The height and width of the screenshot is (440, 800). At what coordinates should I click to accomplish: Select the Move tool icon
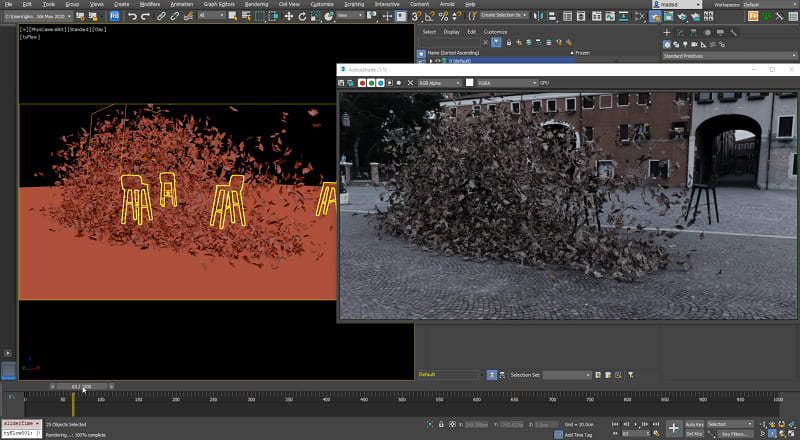click(289, 16)
